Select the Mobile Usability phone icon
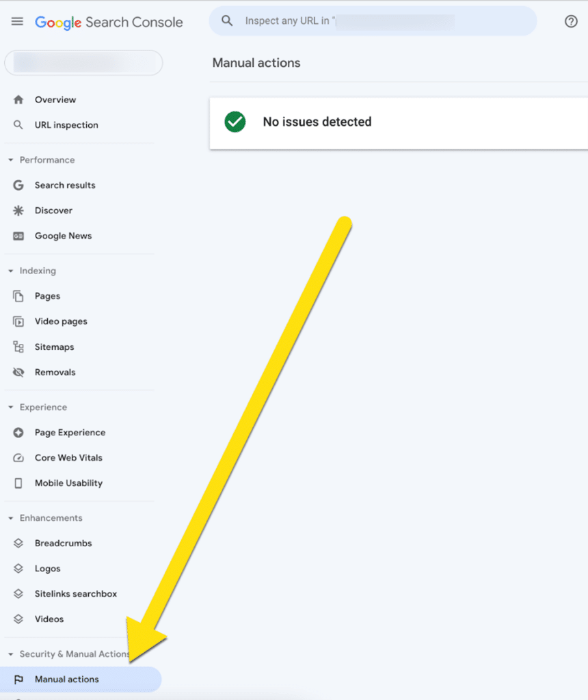 tap(19, 483)
